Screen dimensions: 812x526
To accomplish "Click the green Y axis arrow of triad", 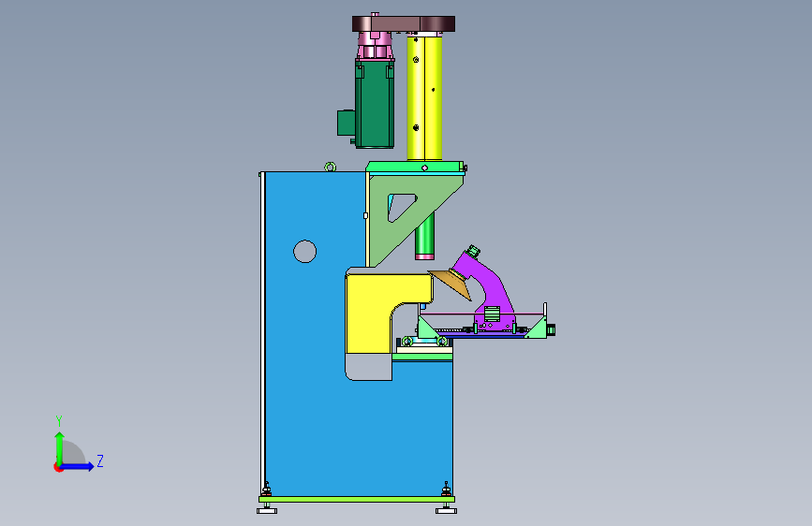I will tap(59, 447).
